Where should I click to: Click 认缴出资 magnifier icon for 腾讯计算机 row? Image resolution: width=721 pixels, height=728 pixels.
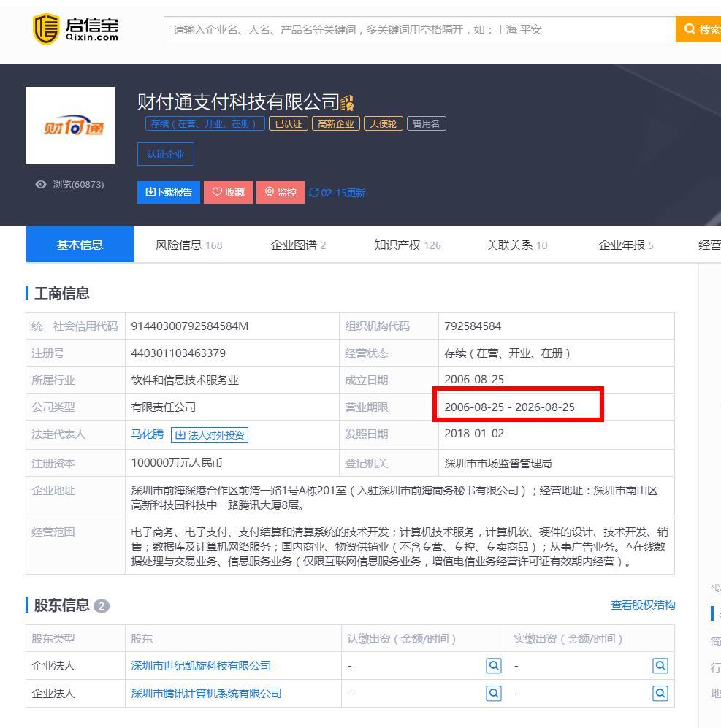click(x=494, y=693)
